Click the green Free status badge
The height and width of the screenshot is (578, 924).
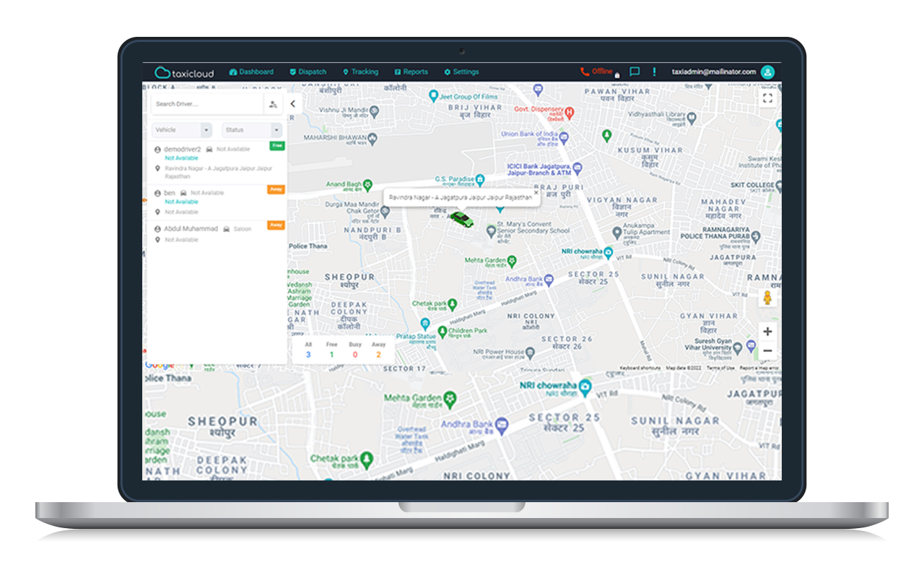[x=277, y=146]
